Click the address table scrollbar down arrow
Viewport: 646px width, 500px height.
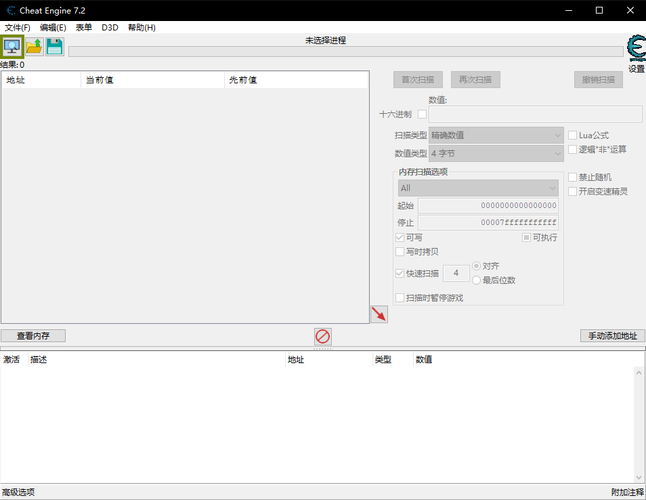tap(639, 478)
